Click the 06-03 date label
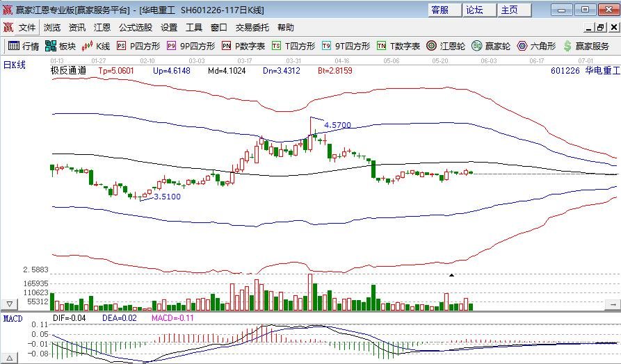The width and height of the screenshot is (621, 364). [489, 61]
